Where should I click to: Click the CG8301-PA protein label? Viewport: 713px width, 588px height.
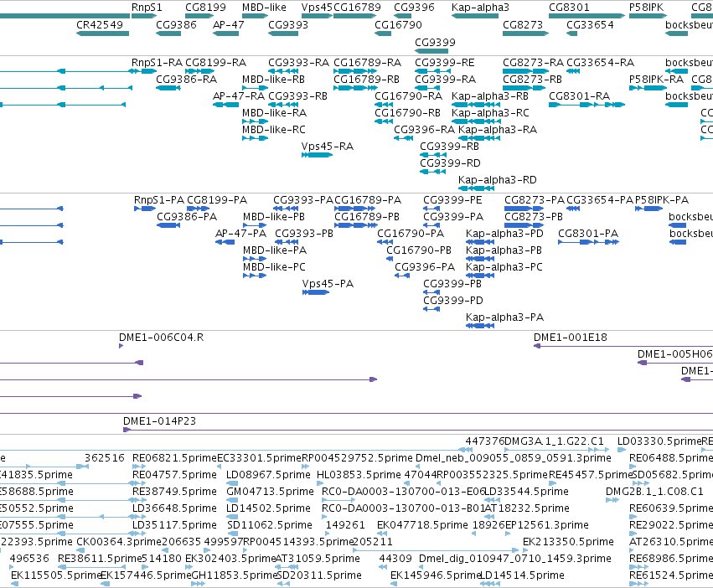[588, 234]
